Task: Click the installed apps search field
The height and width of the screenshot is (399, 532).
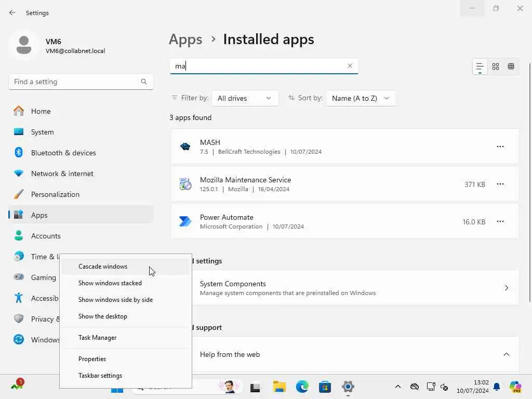Action: coord(264,66)
